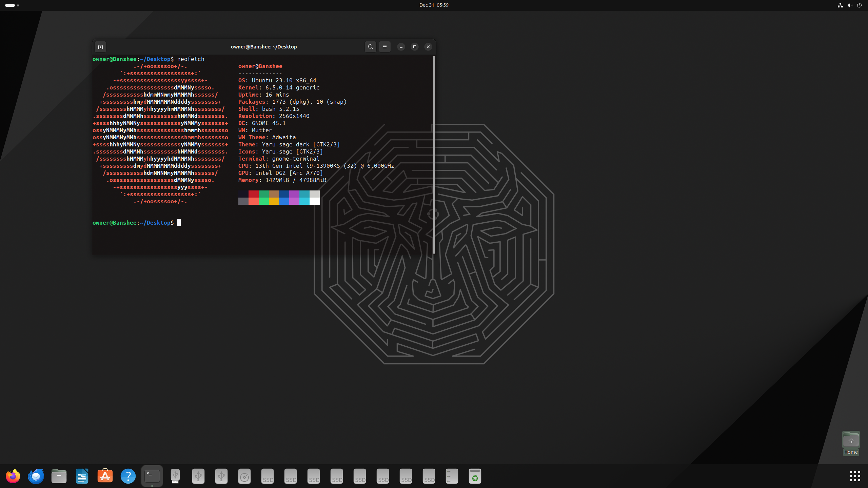Click the 'Theme: Yaru-sage-dark [GTK2/3]' line

click(289, 144)
